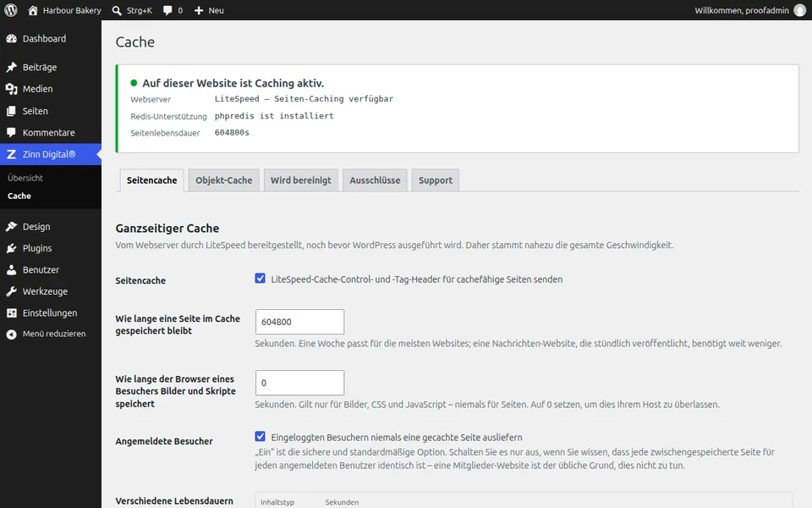Click the Zinn Digital Z icon
The height and width of the screenshot is (508, 812).
pos(11,154)
